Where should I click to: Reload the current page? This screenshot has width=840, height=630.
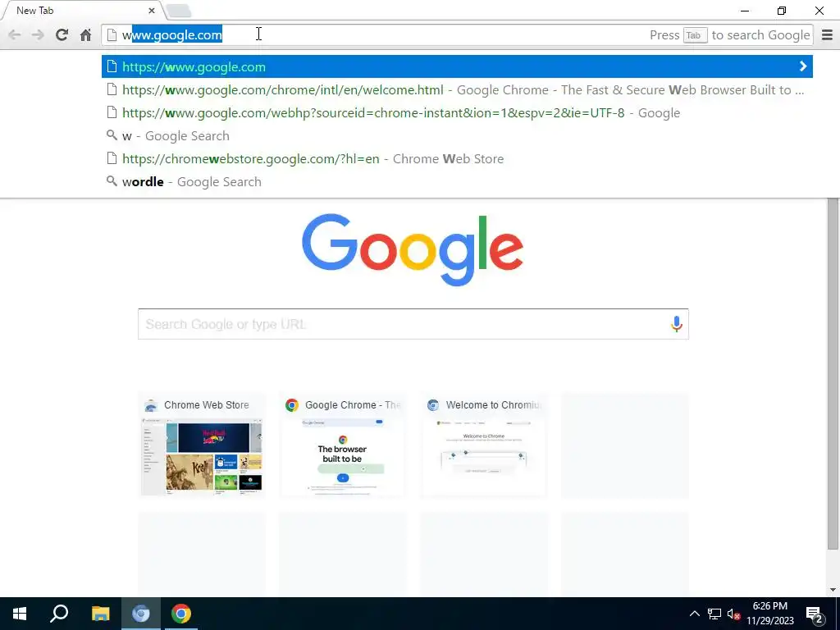pos(62,35)
